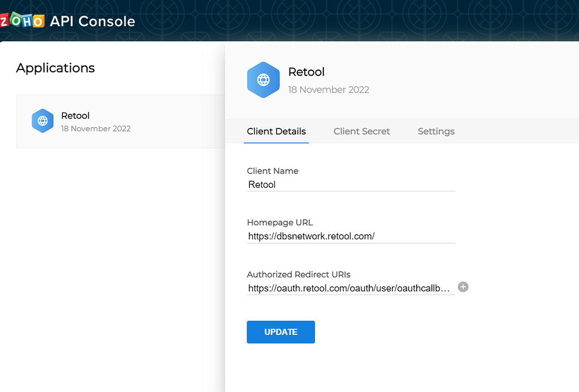The width and height of the screenshot is (579, 392).
Task: Click the Applications heading
Action: [55, 68]
